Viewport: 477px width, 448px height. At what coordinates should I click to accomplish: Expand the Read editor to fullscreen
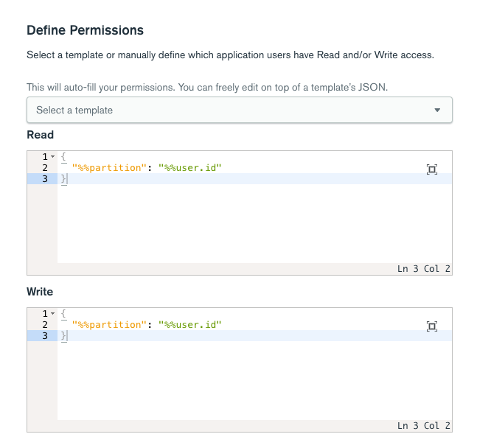point(432,169)
